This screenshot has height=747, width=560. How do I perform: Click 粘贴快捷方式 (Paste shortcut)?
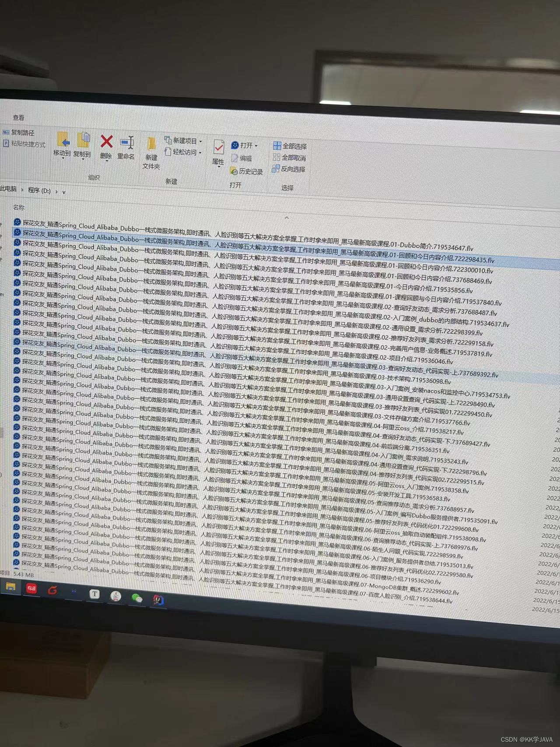(24, 144)
